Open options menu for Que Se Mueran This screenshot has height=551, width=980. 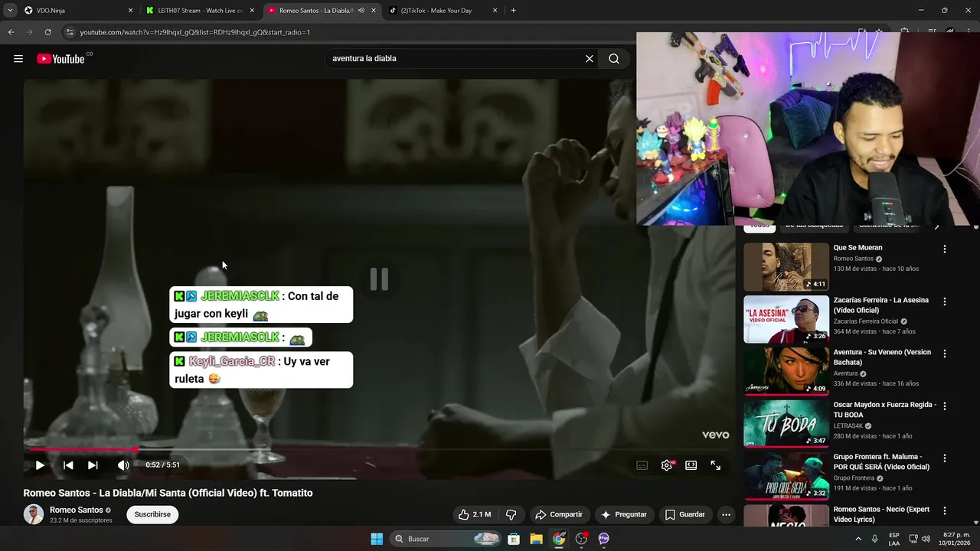[x=944, y=249]
